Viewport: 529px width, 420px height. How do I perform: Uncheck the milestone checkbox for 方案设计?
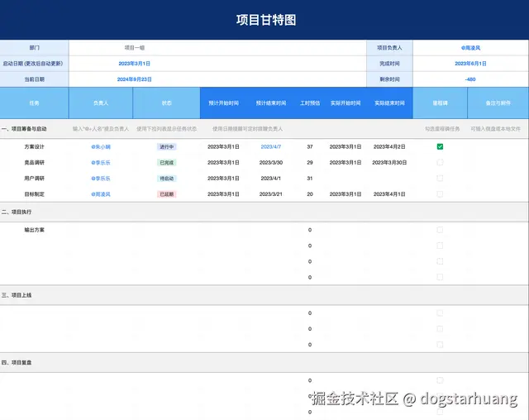pyautogui.click(x=440, y=146)
